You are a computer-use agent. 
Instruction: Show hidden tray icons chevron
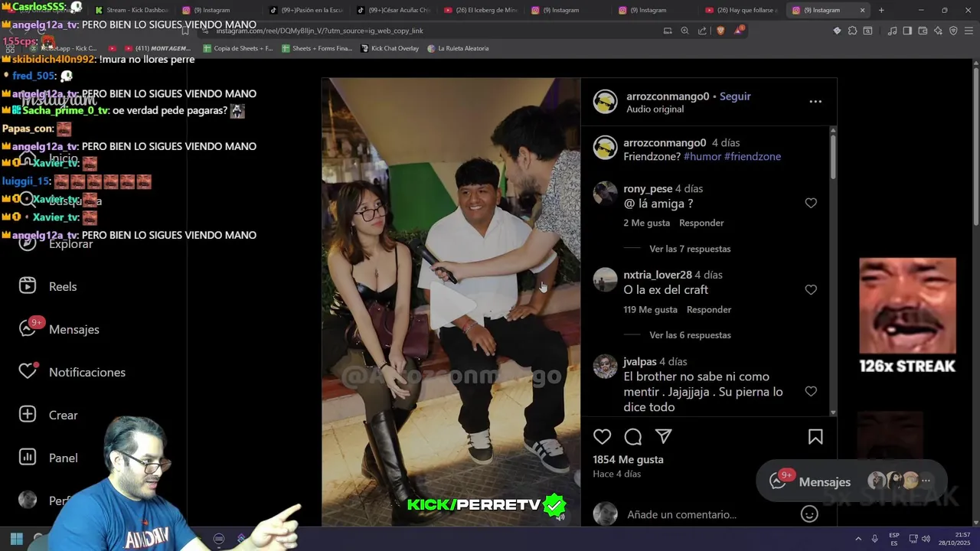tap(857, 539)
